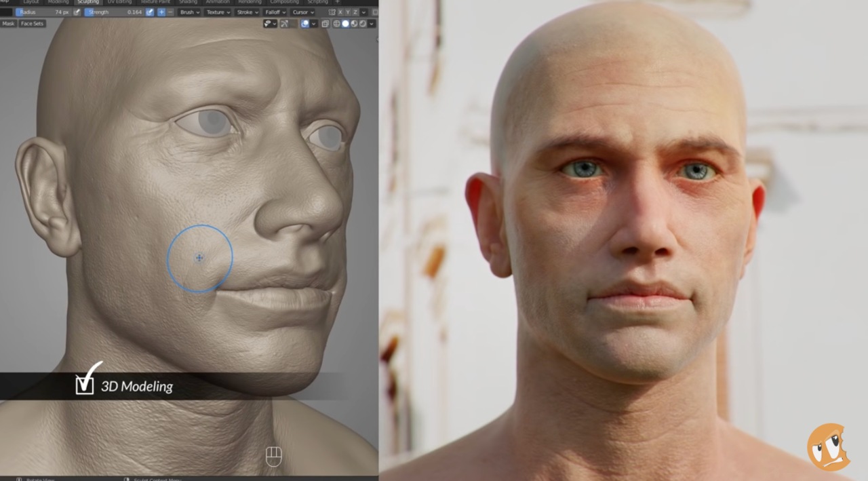Switch to the Sculpting workspace tab
Screen dimensions: 868x481
tap(87, 2)
